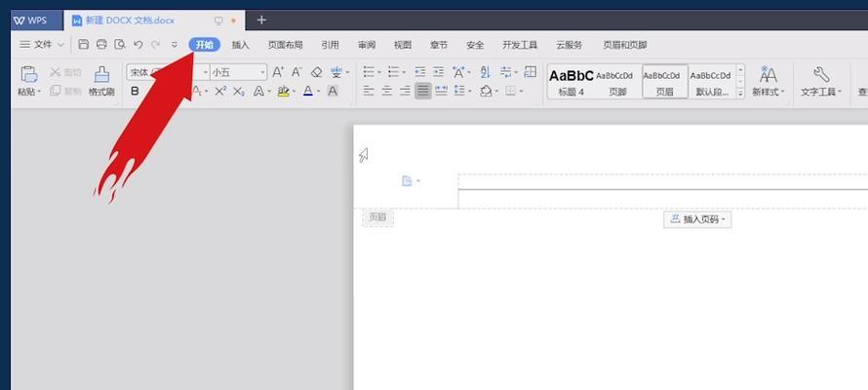
Task: Click Insert Page Number (插入页码) button
Action: (x=697, y=219)
